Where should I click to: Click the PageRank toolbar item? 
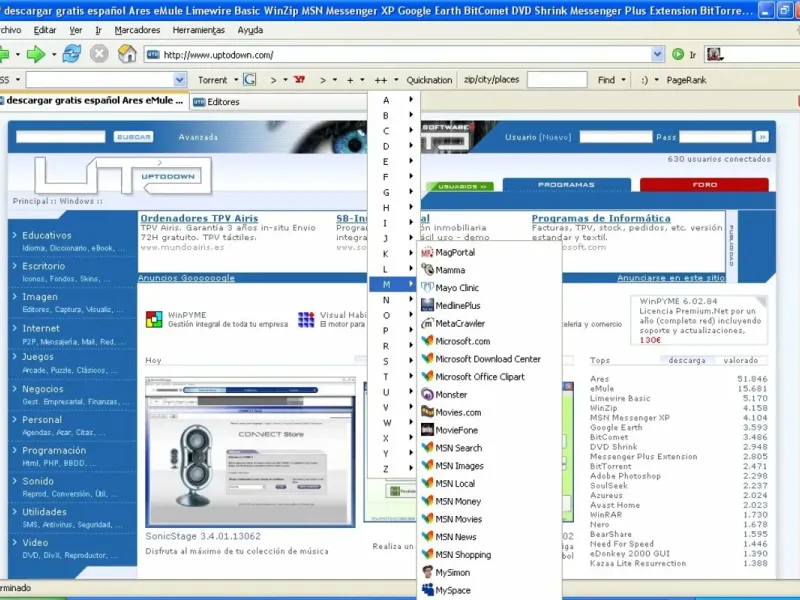686,80
